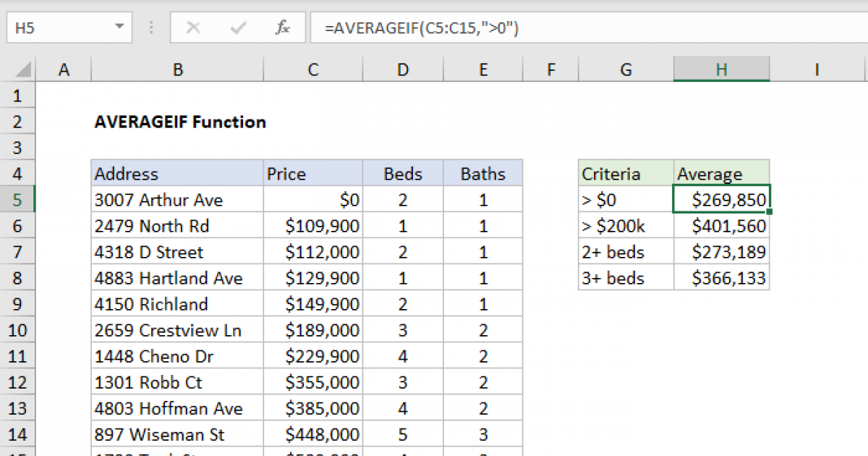The image size is (868, 456).
Task: Select row 9 header
Action: (x=18, y=304)
